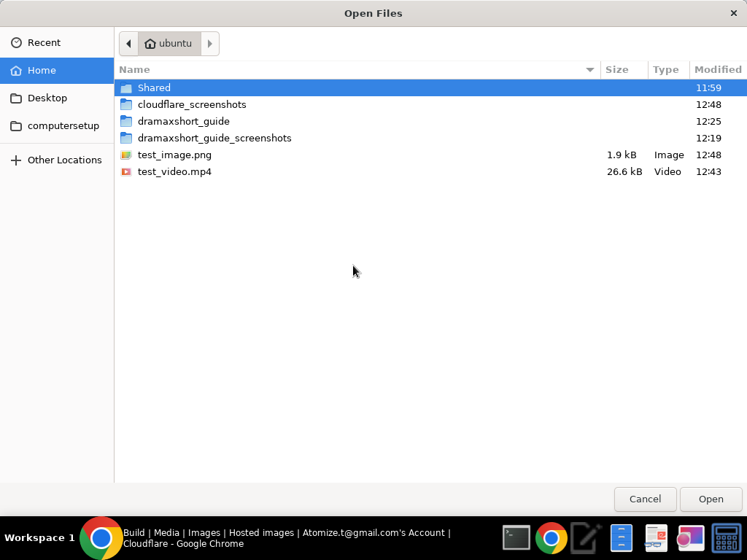
Task: Click the home icon on the ubuntu breadcrumb
Action: point(151,43)
